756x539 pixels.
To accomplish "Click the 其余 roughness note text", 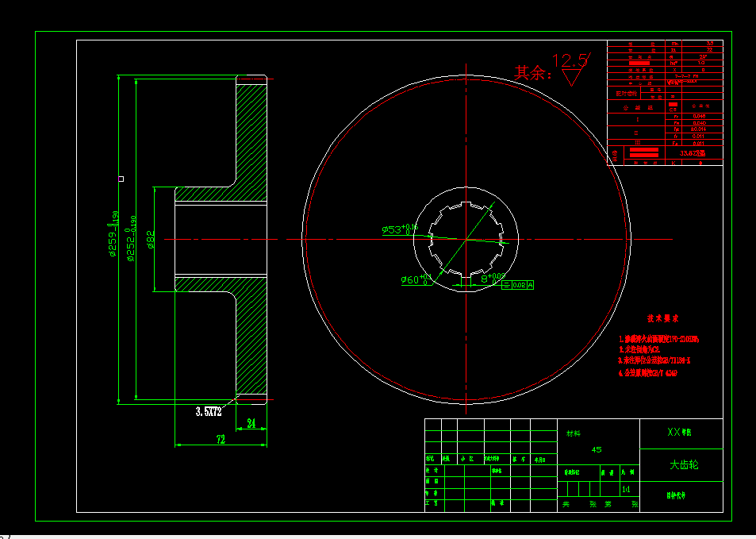I will (x=532, y=72).
